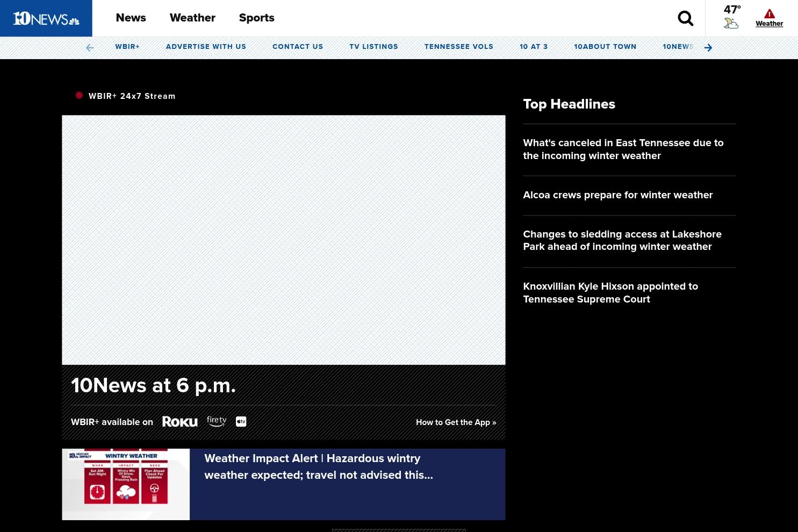Screen dimensions: 798x532
Task: Open the red weather alert triangle
Action: 770,13
